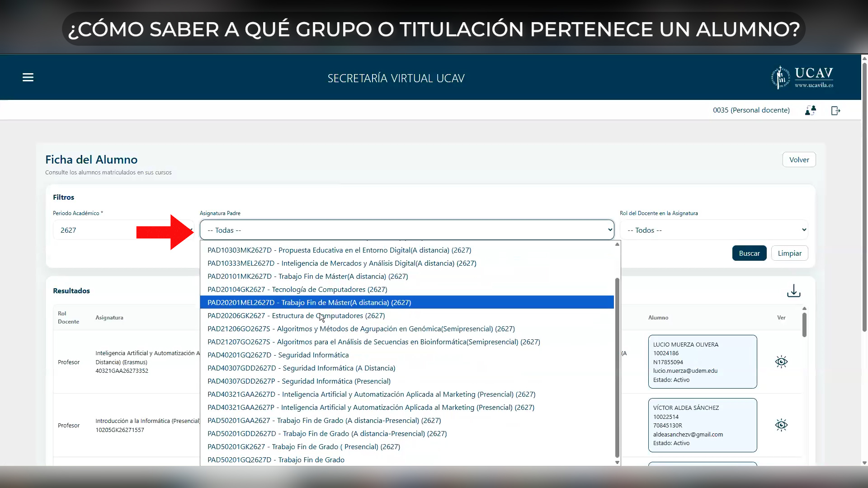The height and width of the screenshot is (488, 868).
Task: Download results with the download icon
Action: [793, 291]
